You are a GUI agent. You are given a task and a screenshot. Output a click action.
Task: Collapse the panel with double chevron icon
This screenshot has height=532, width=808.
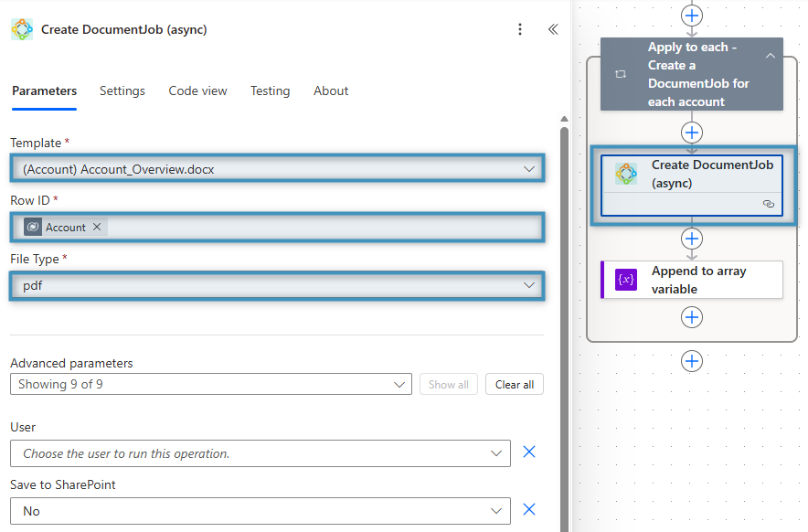(553, 29)
